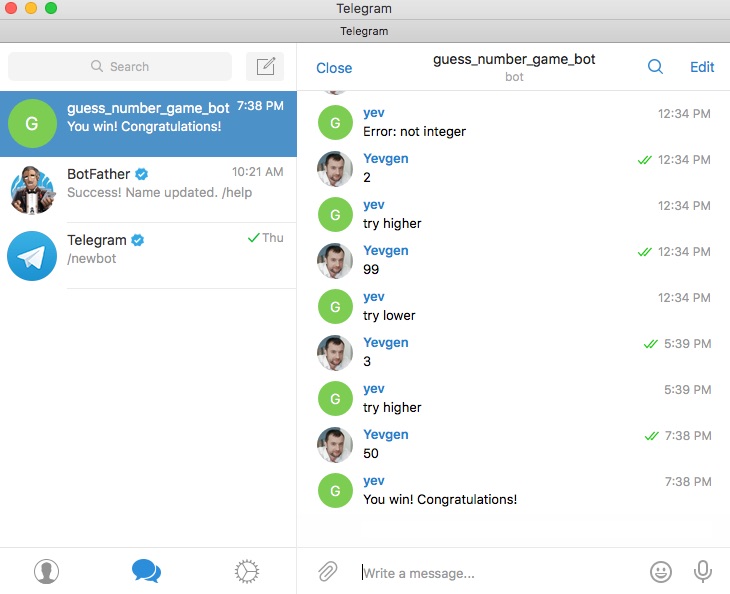Click bot avatar beside 'Error: not integer'
Viewport: 730px width, 594px height.
pyautogui.click(x=335, y=123)
